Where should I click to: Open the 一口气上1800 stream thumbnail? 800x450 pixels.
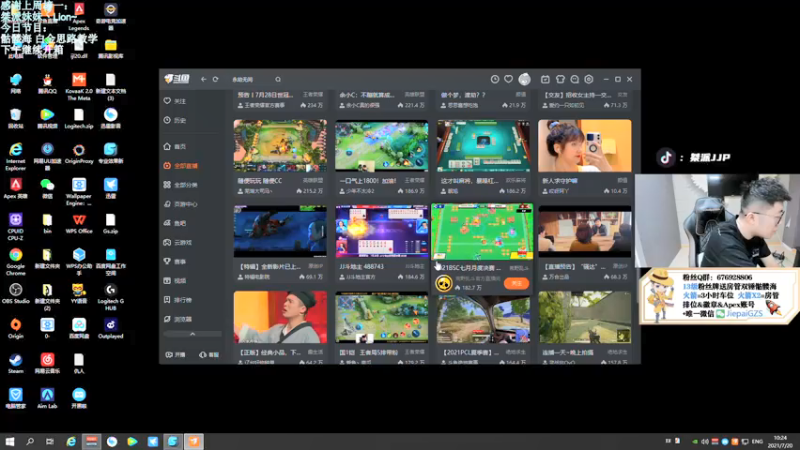[x=382, y=146]
